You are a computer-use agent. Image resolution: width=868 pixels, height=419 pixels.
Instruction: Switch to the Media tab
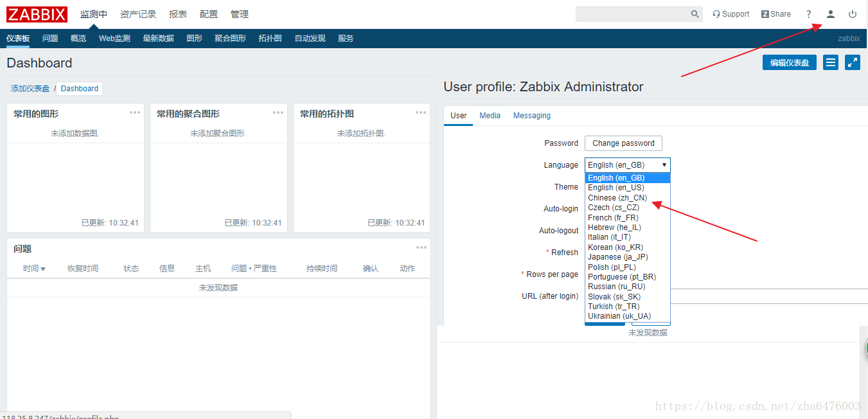[490, 116]
